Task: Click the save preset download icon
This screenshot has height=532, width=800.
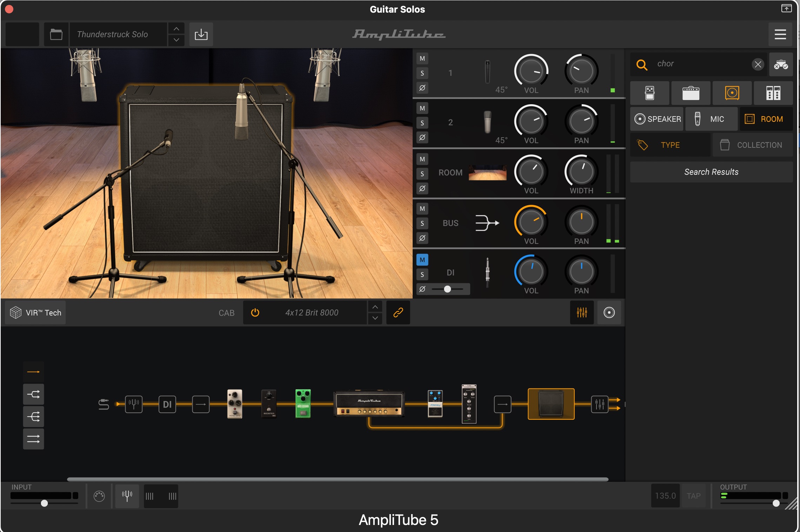Action: coord(201,34)
